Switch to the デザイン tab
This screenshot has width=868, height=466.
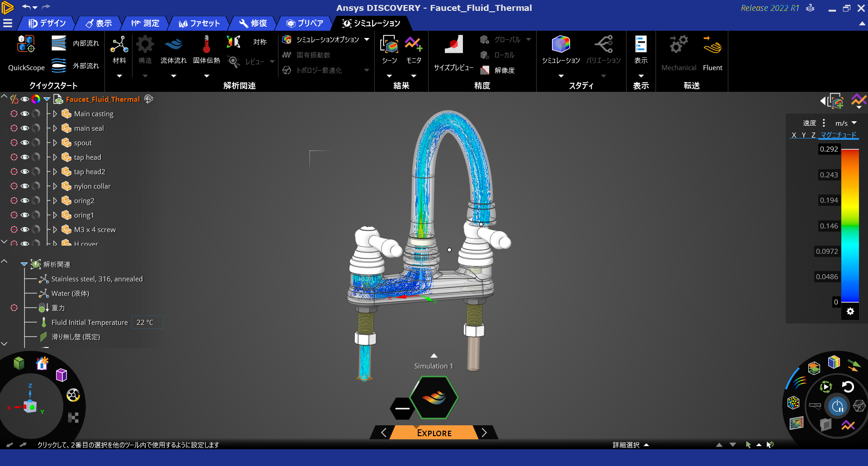(47, 23)
